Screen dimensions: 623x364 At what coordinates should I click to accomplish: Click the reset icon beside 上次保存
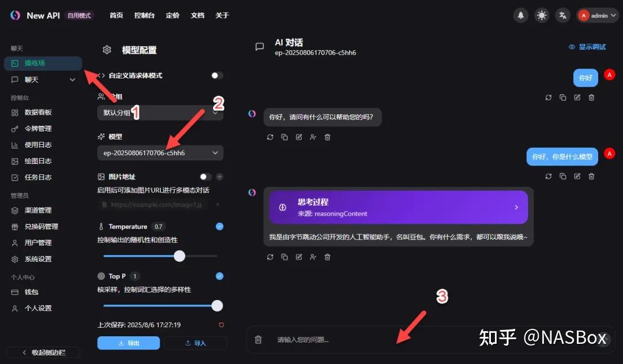click(x=222, y=325)
